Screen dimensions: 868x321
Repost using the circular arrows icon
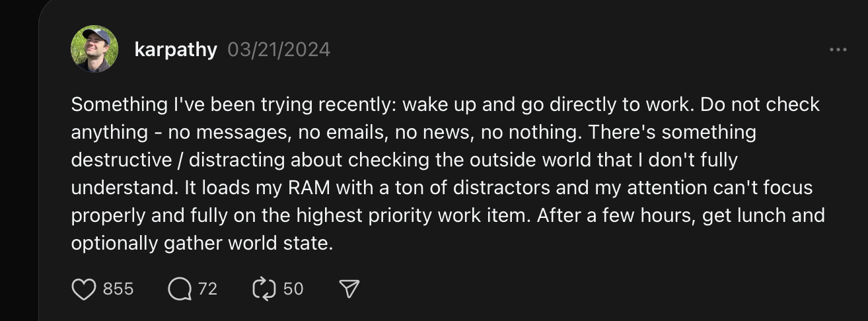[264, 289]
